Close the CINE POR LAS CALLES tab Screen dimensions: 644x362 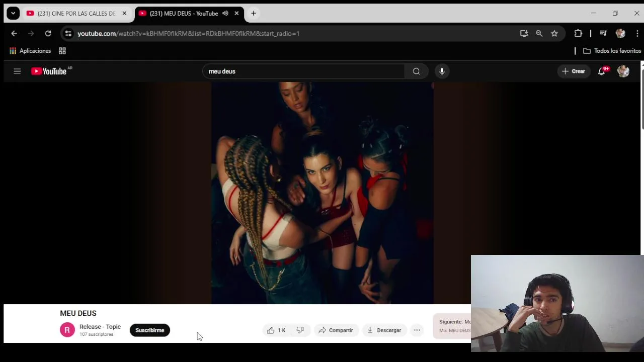tap(124, 14)
